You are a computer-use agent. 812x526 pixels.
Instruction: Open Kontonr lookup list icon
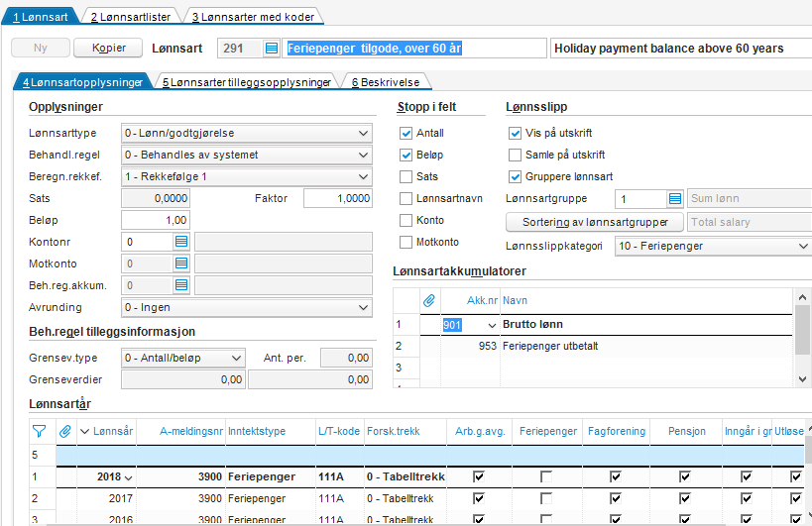tap(181, 242)
